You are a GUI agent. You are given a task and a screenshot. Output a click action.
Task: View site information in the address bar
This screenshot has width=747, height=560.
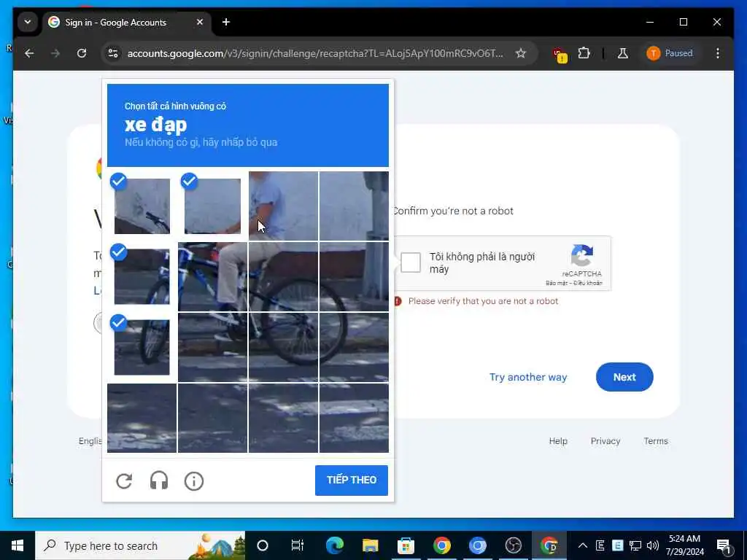point(113,53)
